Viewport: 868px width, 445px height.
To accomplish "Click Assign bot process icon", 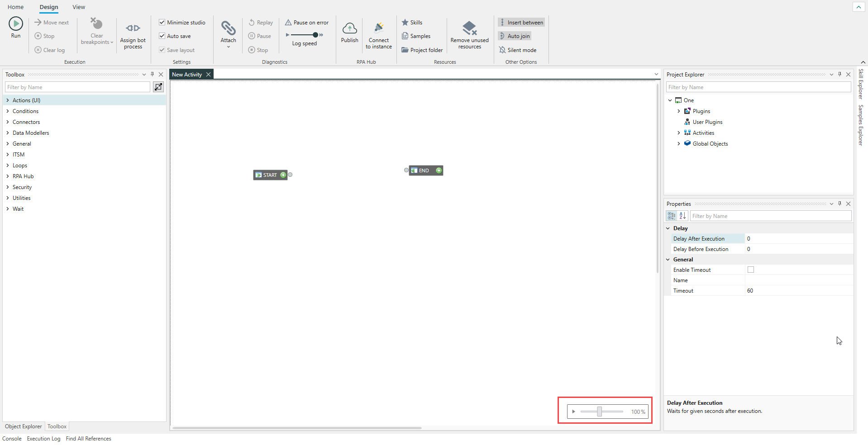I will click(133, 28).
